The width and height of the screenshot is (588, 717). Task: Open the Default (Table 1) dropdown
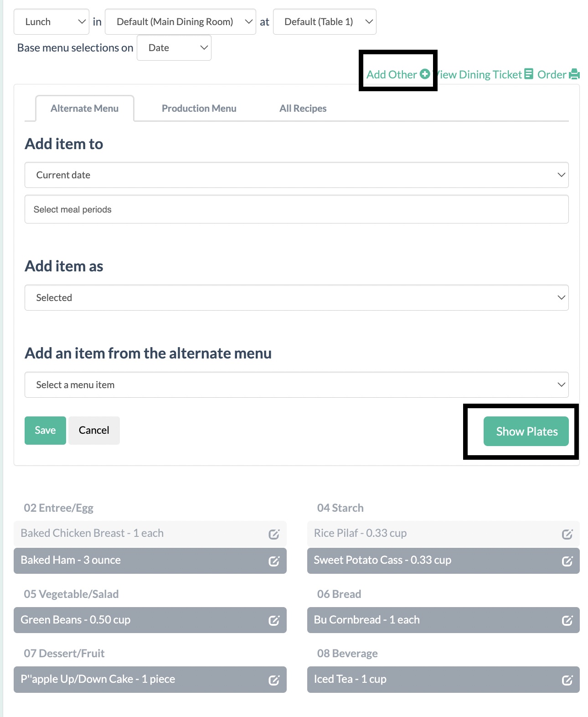324,22
